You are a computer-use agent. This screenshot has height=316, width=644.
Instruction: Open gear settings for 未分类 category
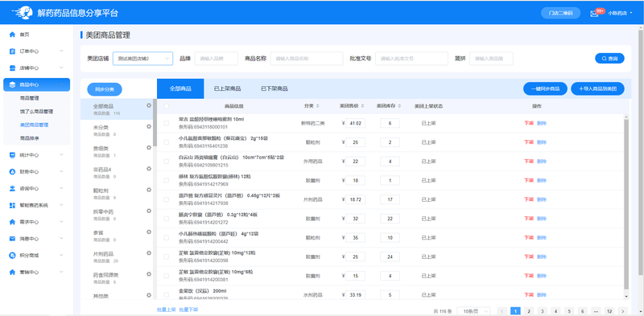coord(149,127)
